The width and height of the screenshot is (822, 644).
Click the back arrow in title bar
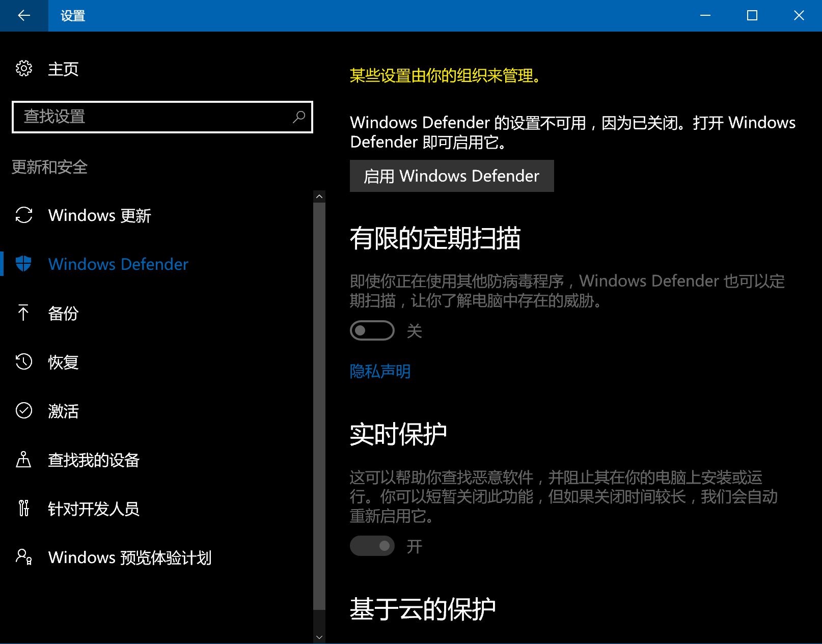(x=24, y=16)
